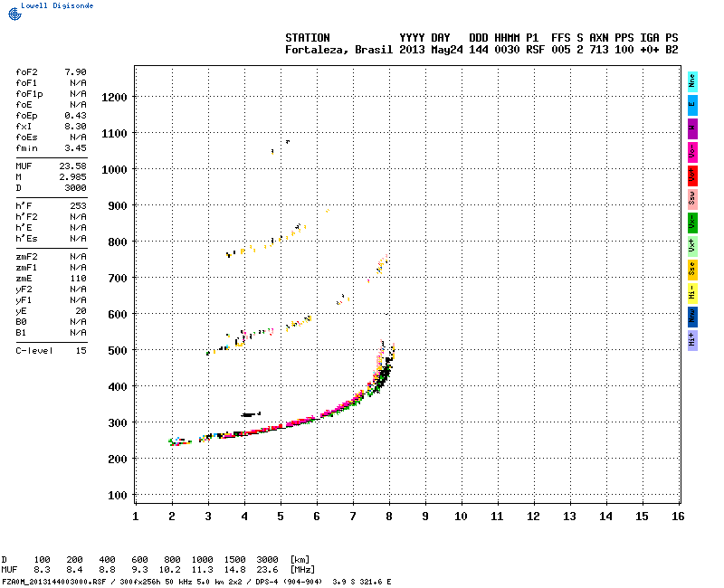Pick the red Vo+ legend swatch
This screenshot has height=588, width=724.
pos(692,175)
